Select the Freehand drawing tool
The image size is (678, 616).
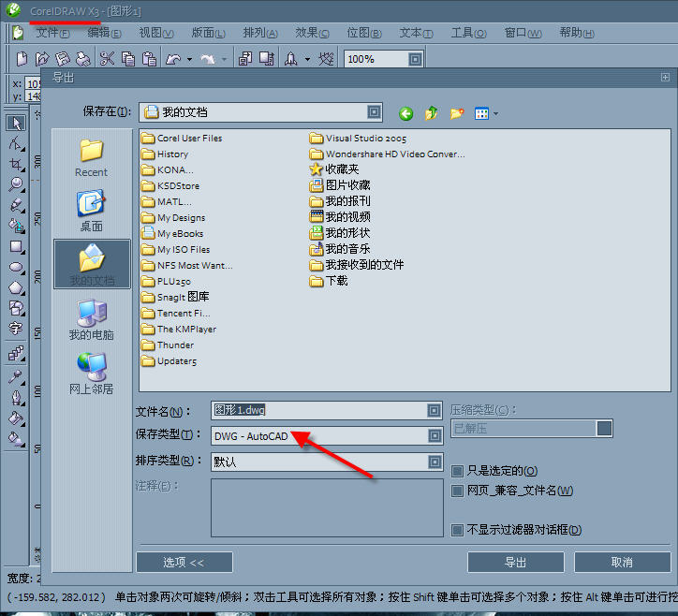coord(16,205)
